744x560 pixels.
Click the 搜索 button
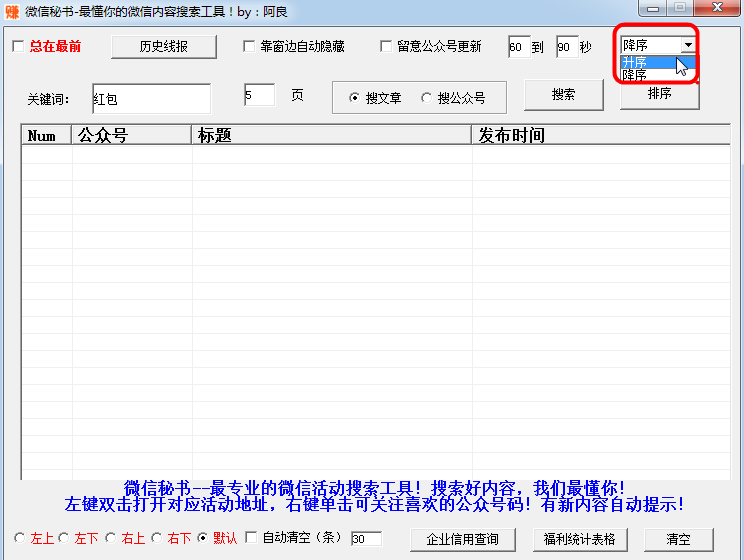564,94
